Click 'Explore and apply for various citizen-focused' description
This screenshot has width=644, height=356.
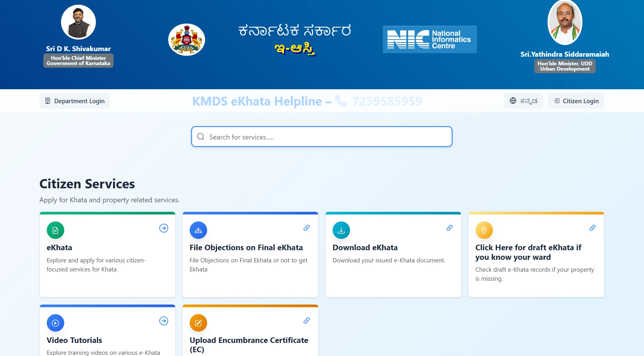[x=96, y=265]
